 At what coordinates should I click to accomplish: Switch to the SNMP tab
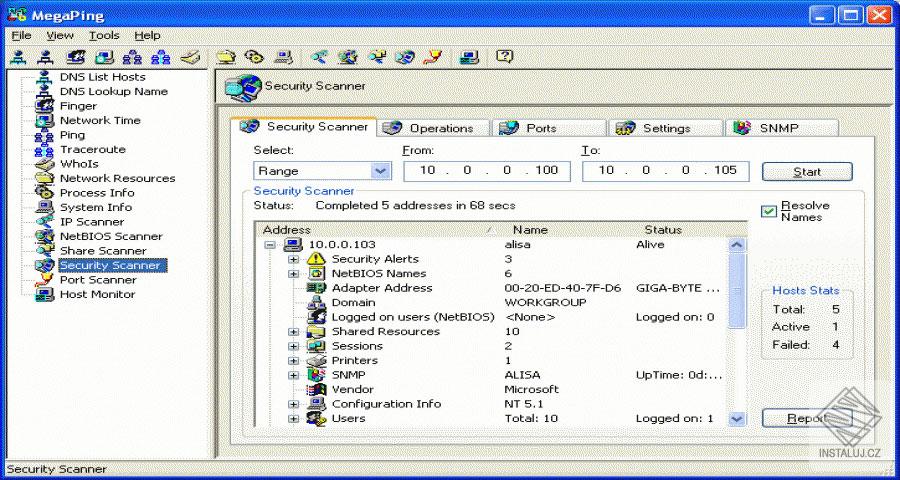[782, 128]
